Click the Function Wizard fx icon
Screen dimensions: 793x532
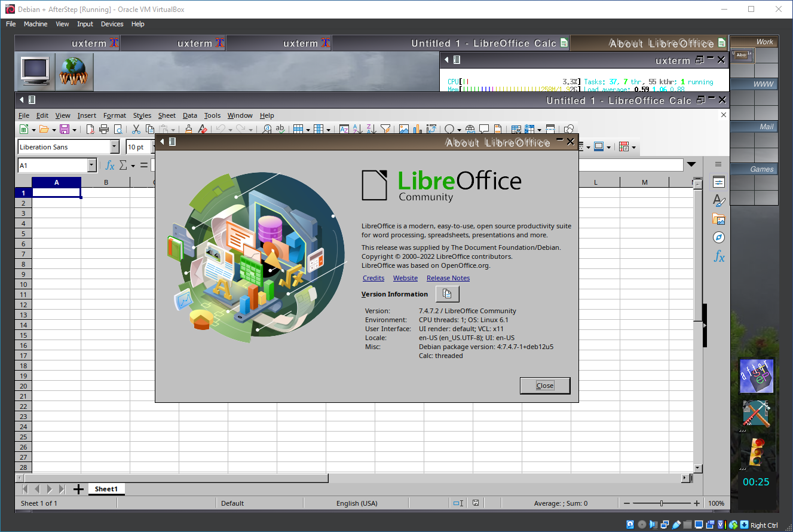pos(110,166)
